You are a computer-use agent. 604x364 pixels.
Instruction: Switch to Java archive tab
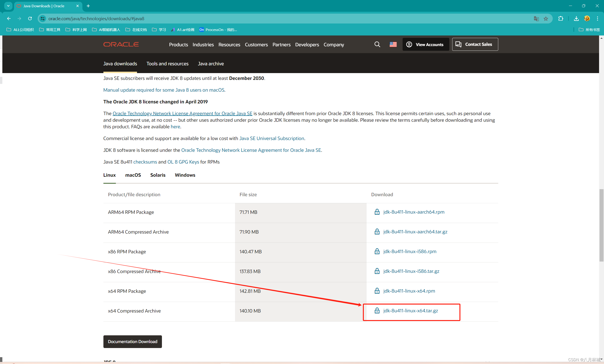coord(211,64)
